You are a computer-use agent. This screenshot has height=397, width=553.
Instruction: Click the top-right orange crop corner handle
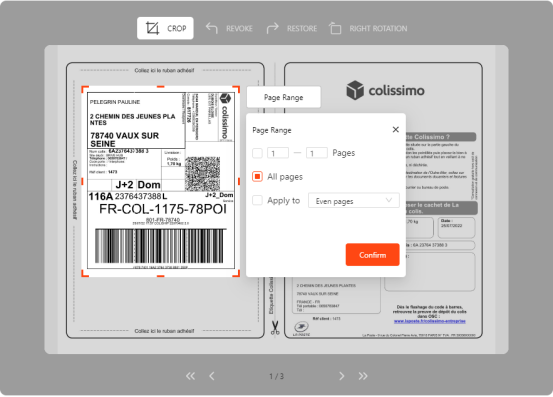[237, 89]
